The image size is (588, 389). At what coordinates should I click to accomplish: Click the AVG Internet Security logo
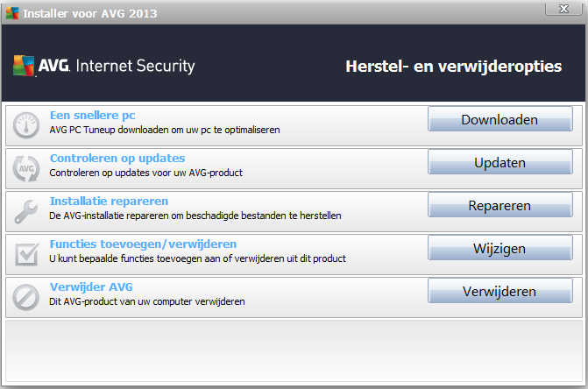click(x=104, y=66)
